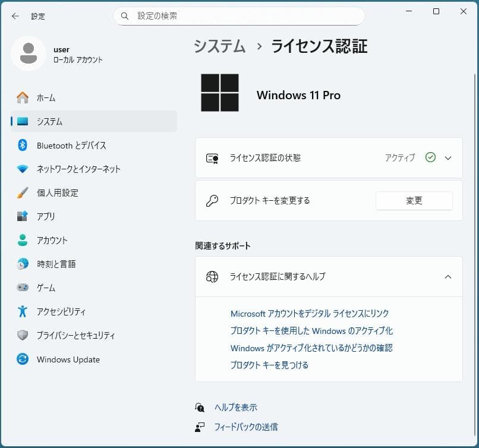Click the green アクティブ status checkmark
Screen dimensions: 479x448
tap(430, 157)
